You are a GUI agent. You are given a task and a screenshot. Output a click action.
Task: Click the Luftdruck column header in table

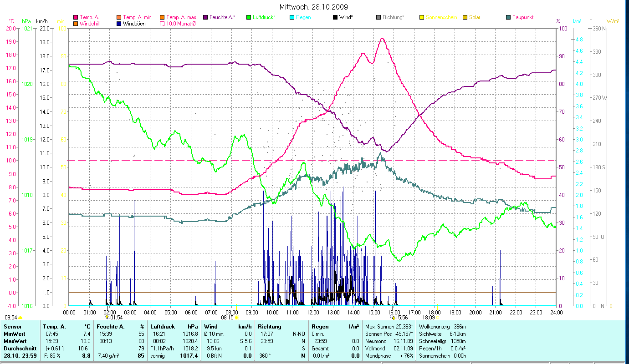(x=163, y=327)
